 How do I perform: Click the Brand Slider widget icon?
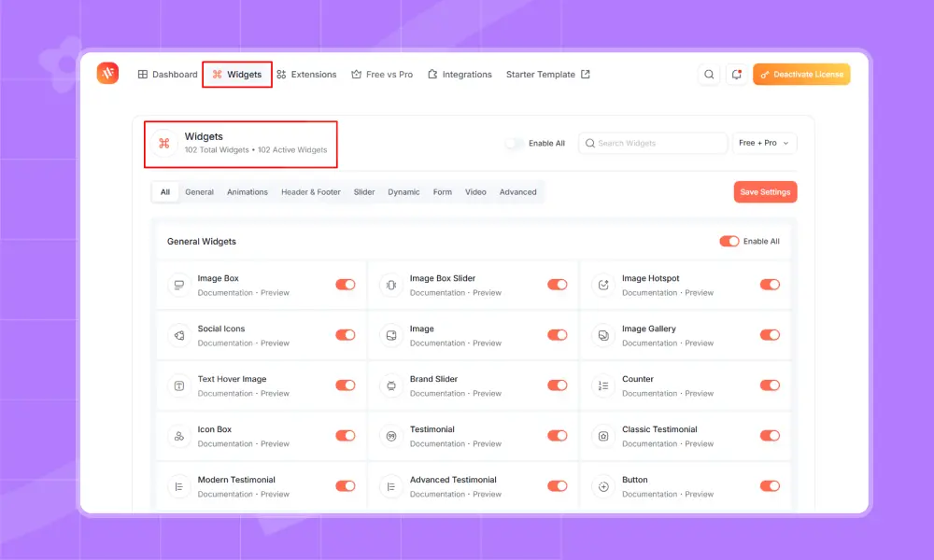click(391, 385)
